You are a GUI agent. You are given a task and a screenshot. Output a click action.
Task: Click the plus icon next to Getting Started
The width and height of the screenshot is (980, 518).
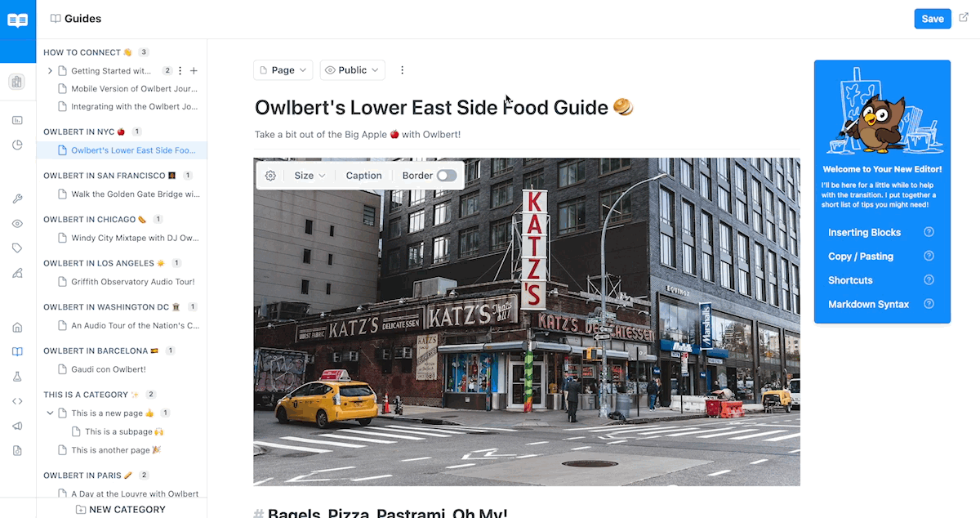[194, 71]
